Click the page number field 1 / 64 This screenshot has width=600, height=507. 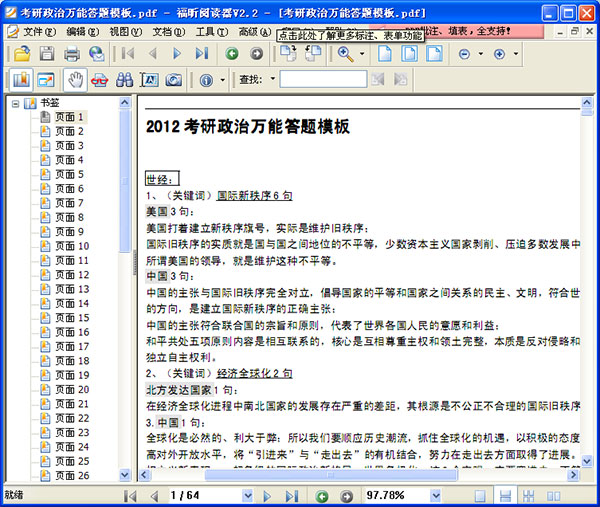tap(205, 496)
